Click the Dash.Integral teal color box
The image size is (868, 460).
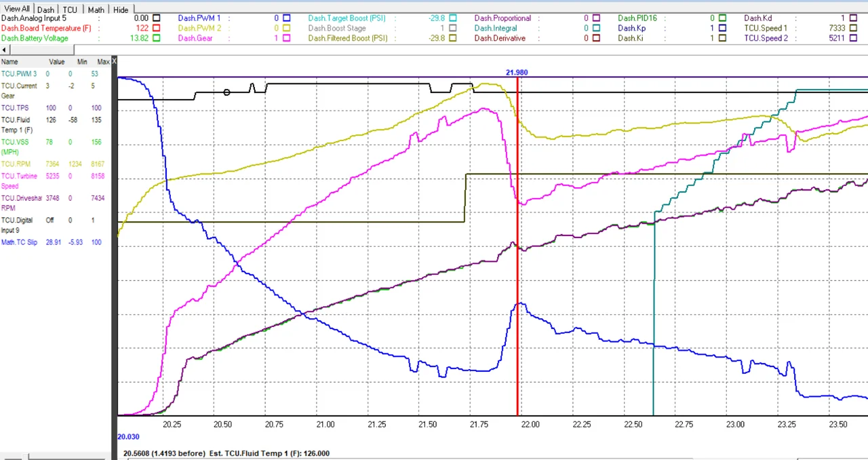(596, 28)
